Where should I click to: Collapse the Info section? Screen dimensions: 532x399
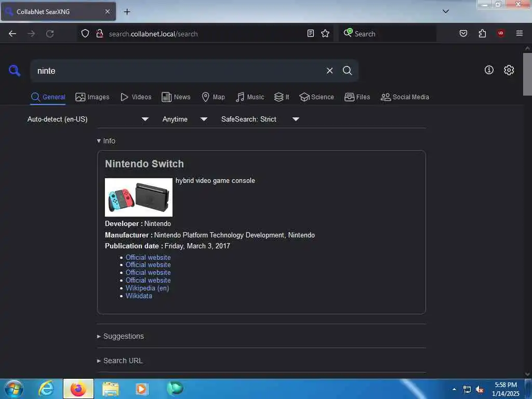106,141
